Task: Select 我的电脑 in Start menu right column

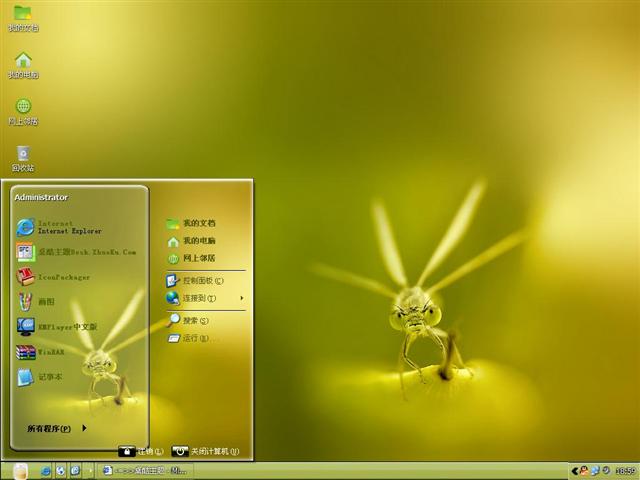Action: tap(191, 241)
